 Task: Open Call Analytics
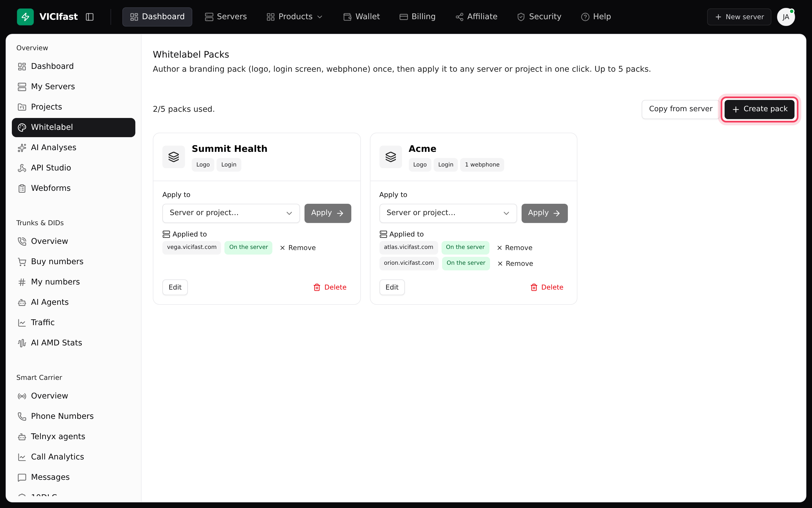point(74,457)
